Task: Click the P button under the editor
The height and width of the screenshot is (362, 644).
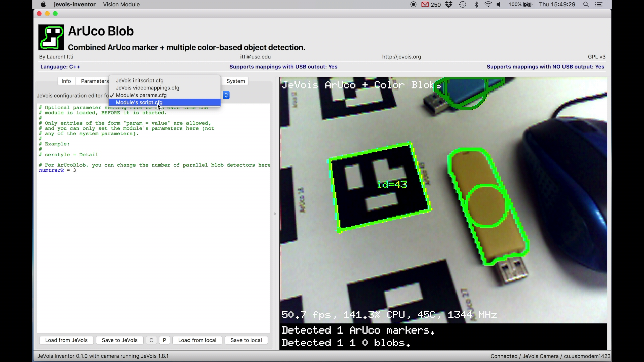Action: (164, 340)
